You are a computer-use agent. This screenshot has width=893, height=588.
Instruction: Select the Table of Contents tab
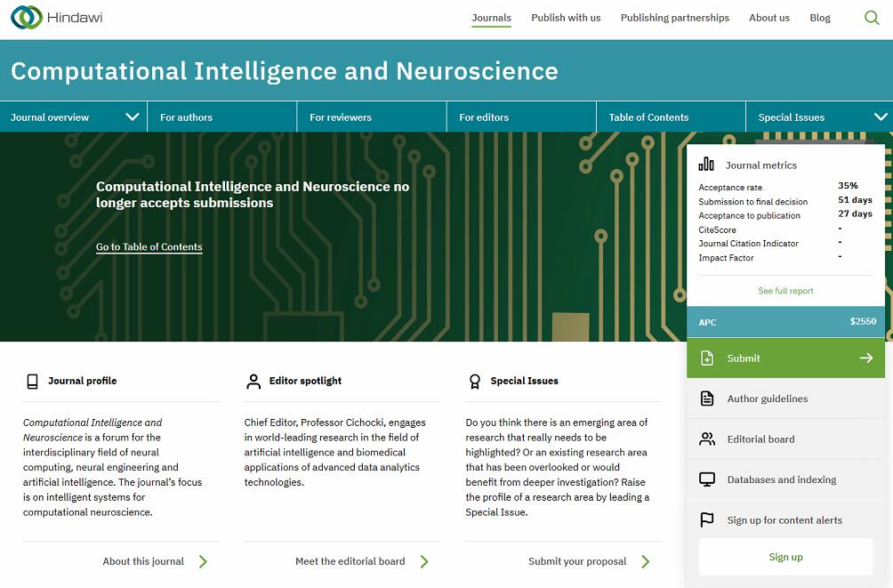coord(648,117)
